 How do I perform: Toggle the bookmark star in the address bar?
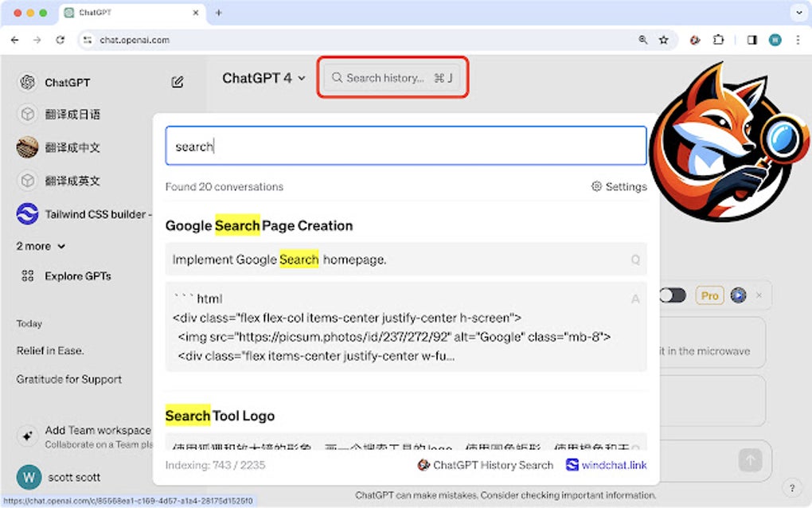click(662, 40)
